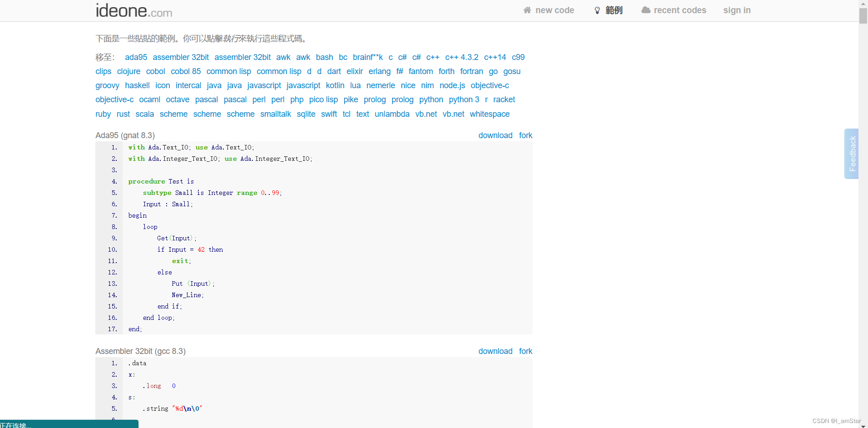Jump to the octave sample
The height and width of the screenshot is (428, 868).
pyautogui.click(x=178, y=100)
